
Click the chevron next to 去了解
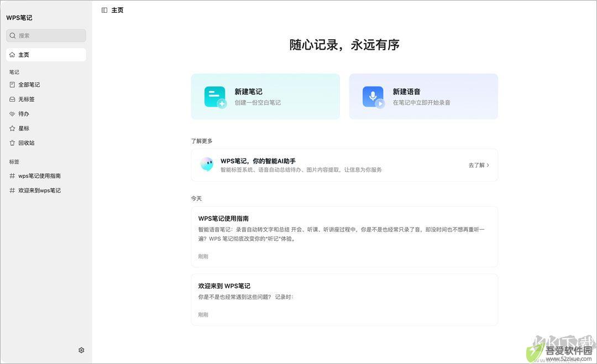click(488, 165)
